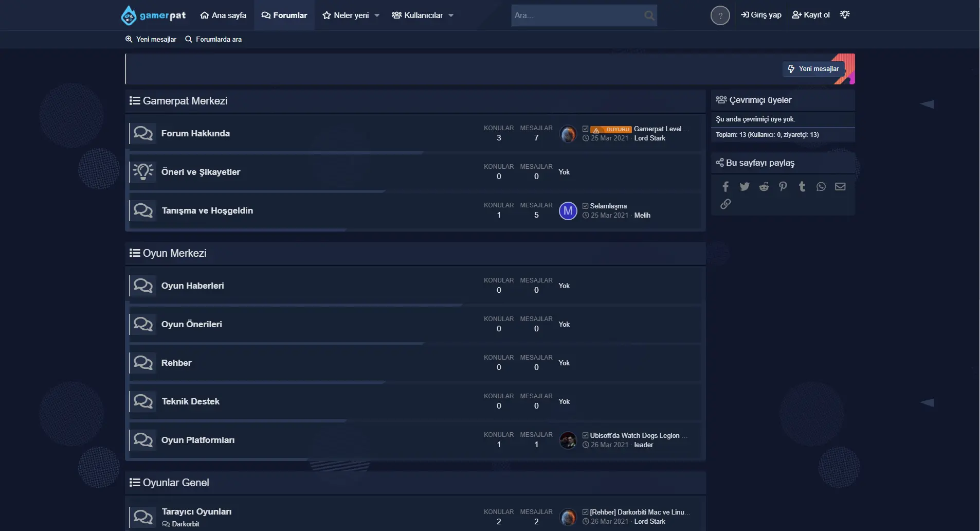
Task: Share page via email envelope icon
Action: [840, 187]
